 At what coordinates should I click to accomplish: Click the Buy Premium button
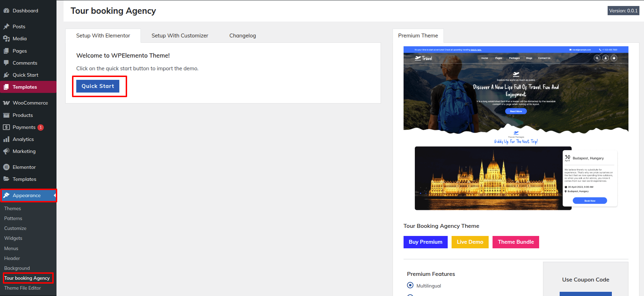point(425,242)
